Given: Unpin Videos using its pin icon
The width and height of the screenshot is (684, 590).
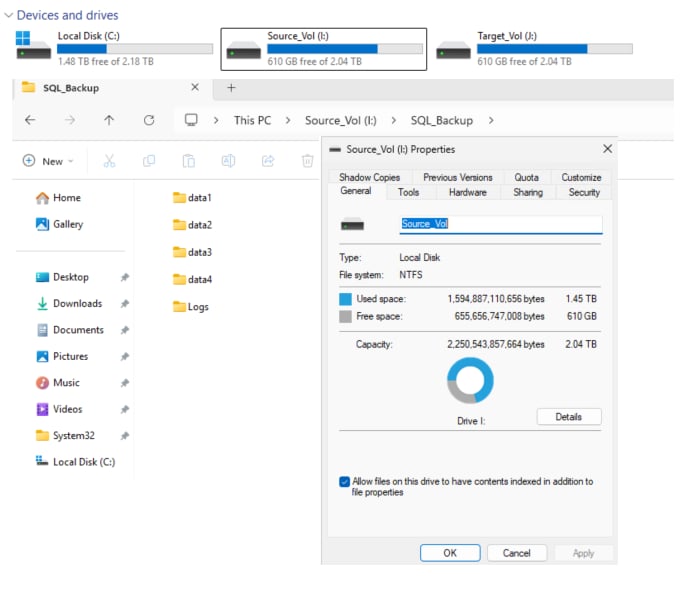Looking at the screenshot, I should click(x=125, y=409).
